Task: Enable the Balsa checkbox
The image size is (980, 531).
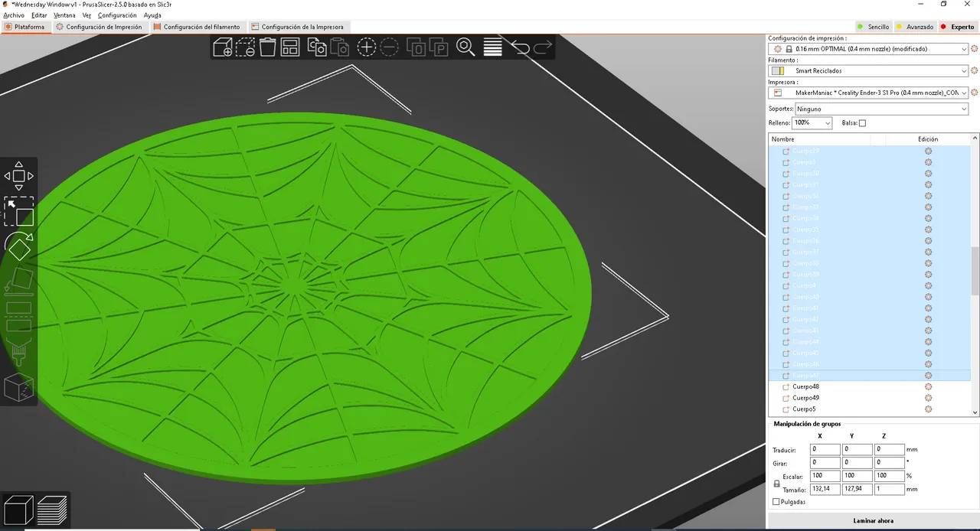Action: pos(862,122)
